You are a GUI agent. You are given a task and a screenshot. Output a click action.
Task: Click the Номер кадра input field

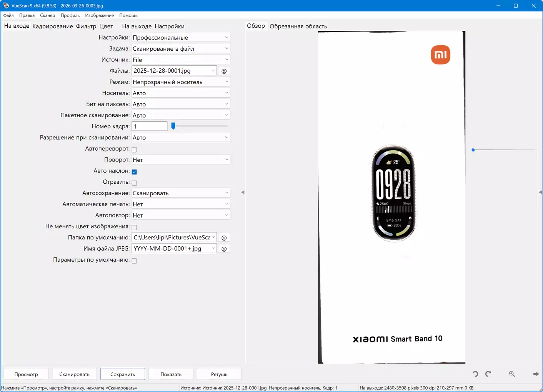(x=149, y=126)
